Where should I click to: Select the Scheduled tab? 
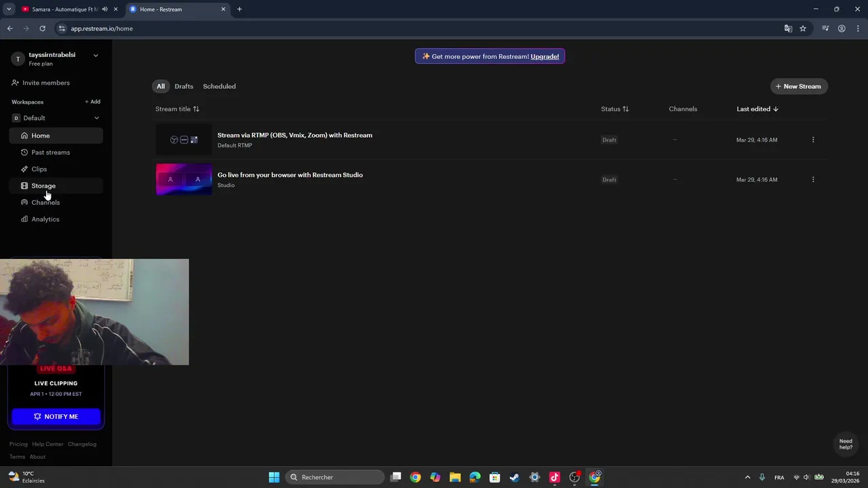pos(219,86)
